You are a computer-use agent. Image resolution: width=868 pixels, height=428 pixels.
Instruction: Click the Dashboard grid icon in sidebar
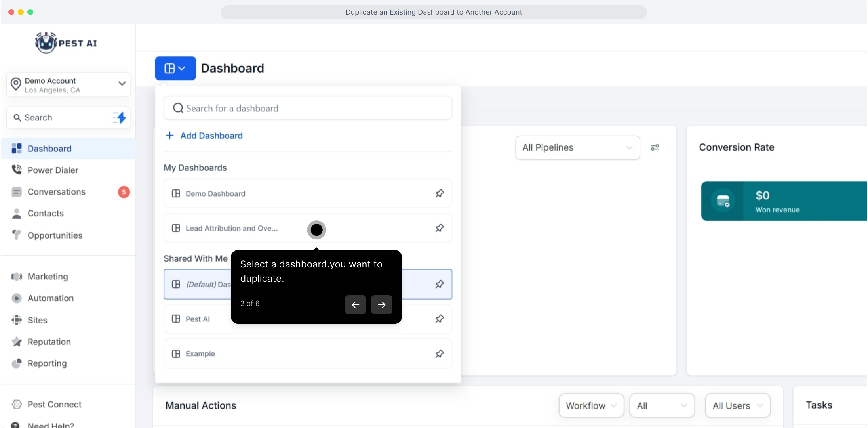[17, 148]
